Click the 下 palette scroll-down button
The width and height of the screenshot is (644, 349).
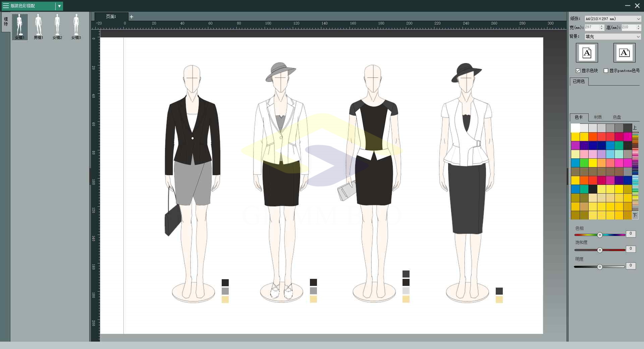point(635,215)
